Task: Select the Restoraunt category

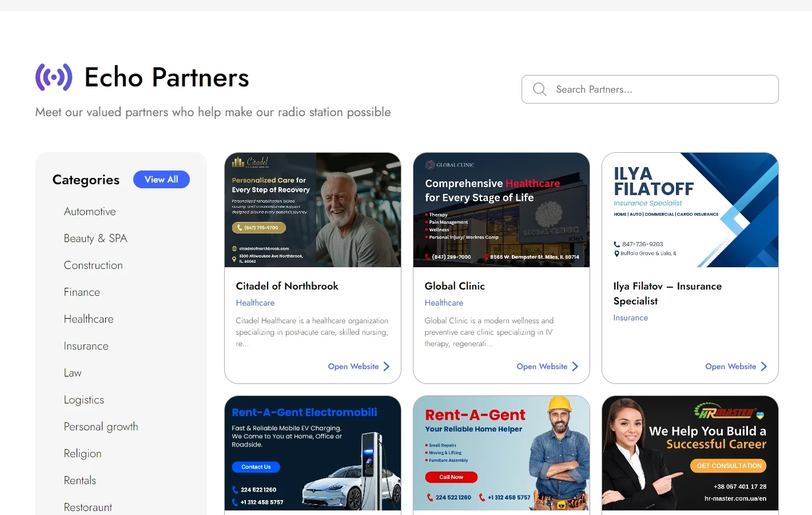Action: tap(88, 508)
